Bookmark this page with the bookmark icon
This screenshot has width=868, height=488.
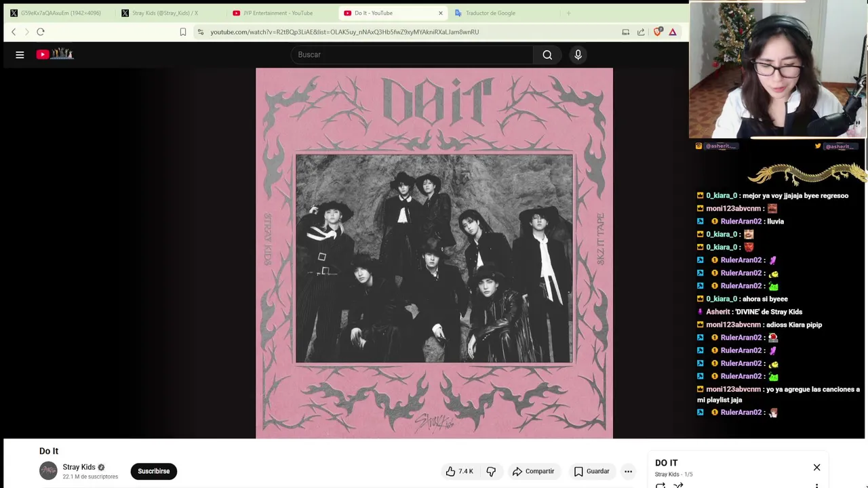(x=183, y=32)
